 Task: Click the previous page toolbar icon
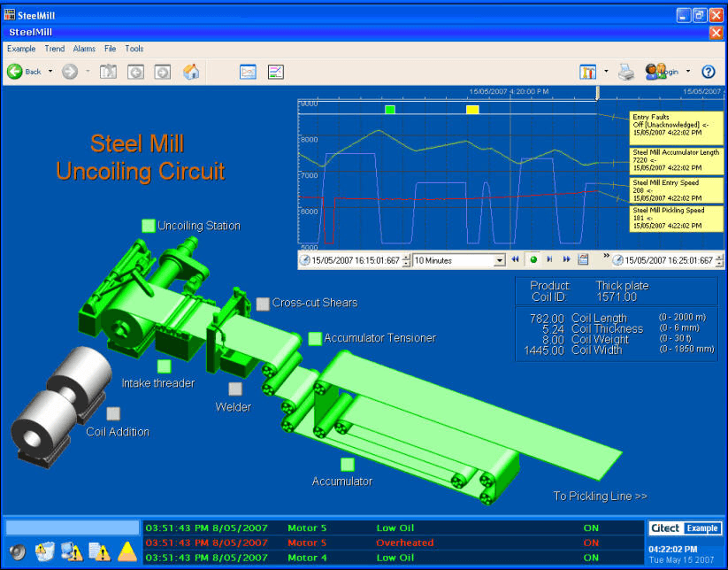(135, 72)
